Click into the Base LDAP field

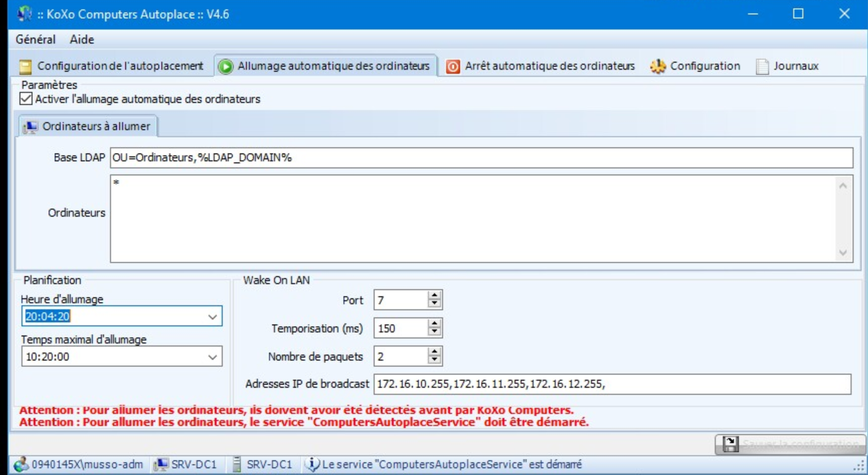482,158
